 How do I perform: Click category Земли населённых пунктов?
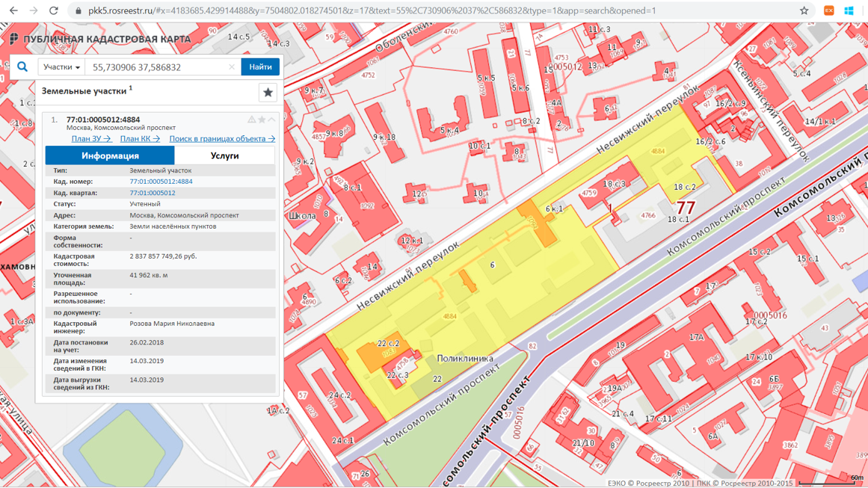(x=173, y=226)
